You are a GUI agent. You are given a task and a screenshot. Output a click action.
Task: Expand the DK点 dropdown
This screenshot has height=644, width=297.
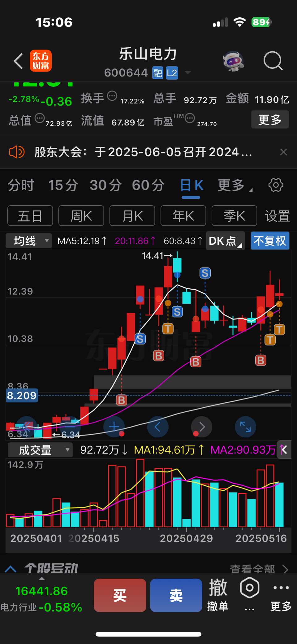point(225,241)
